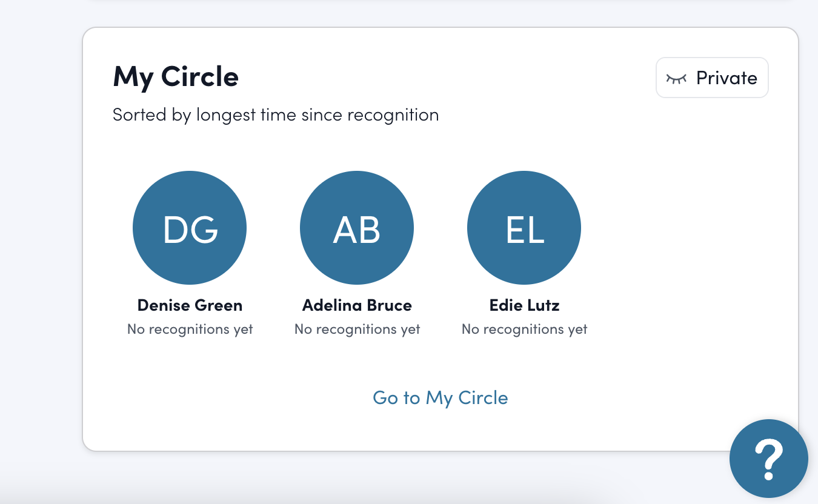Screen dimensions: 818x504
Task: Open Adelina Bruce's profile circle
Action: click(x=356, y=228)
